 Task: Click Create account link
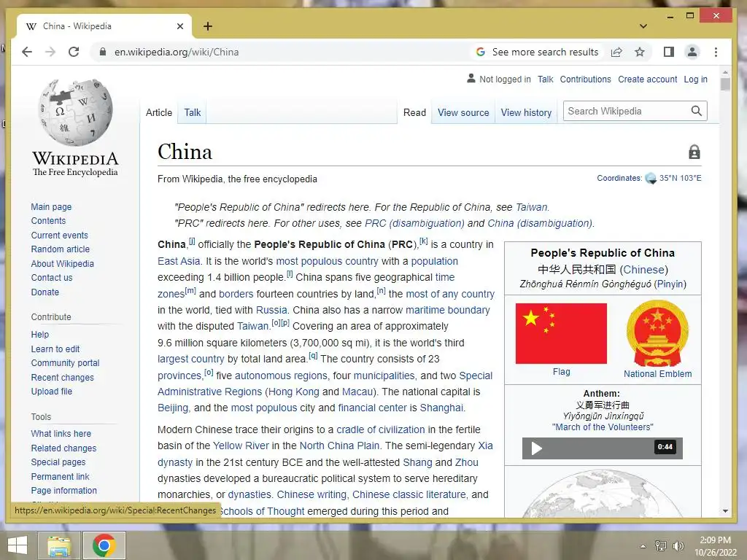648,79
